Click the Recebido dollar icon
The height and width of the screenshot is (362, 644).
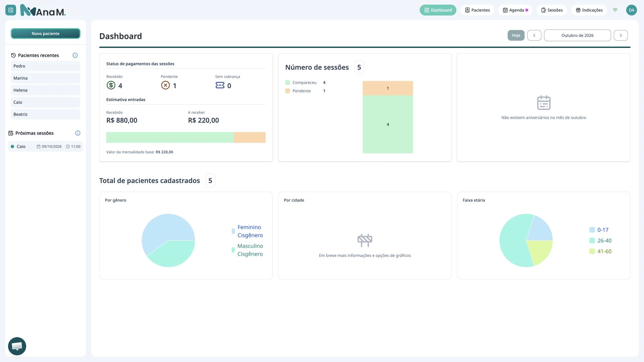111,85
